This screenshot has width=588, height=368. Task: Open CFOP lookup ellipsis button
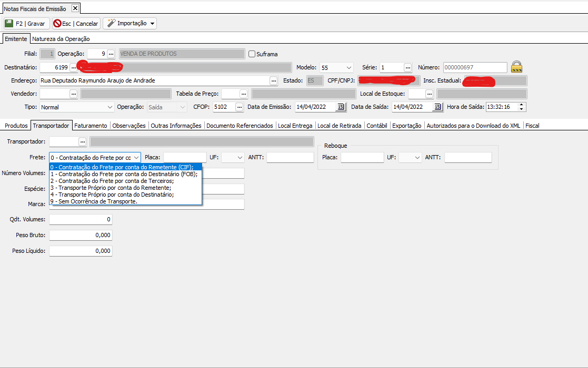240,107
